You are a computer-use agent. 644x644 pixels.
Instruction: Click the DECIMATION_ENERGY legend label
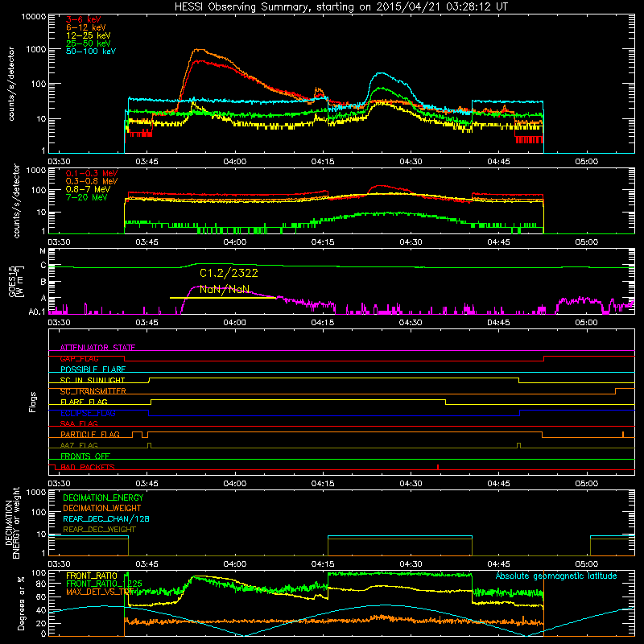pyautogui.click(x=103, y=497)
